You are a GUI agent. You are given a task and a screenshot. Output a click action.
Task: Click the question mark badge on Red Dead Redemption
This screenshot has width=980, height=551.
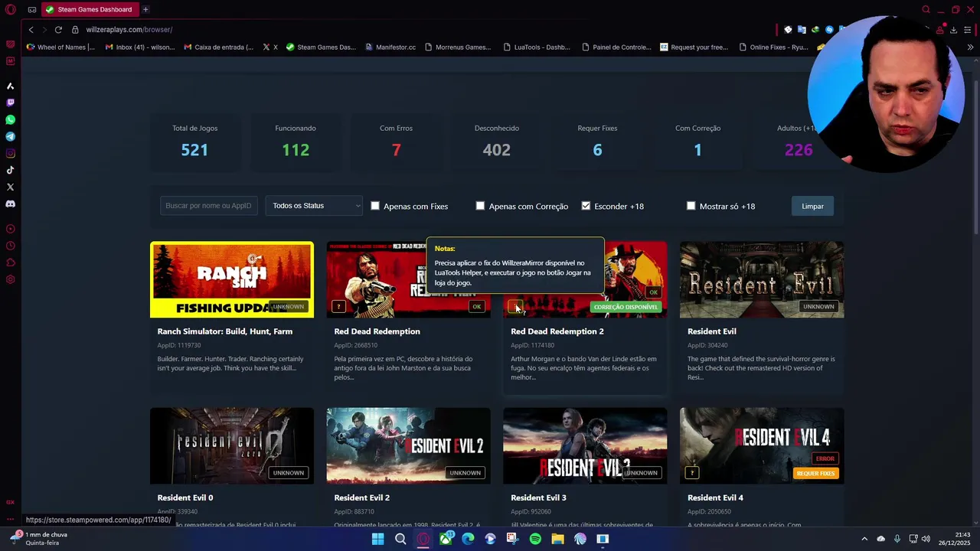[x=338, y=307]
